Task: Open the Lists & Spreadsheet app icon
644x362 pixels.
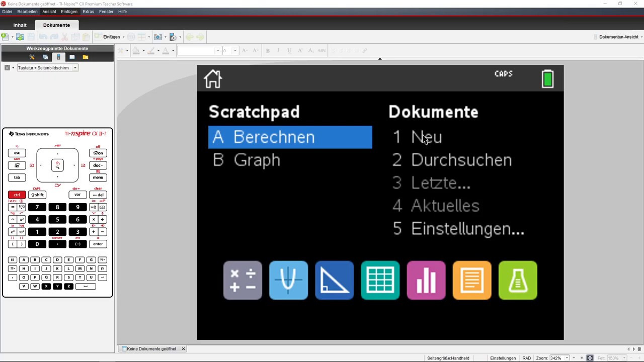Action: click(380, 281)
